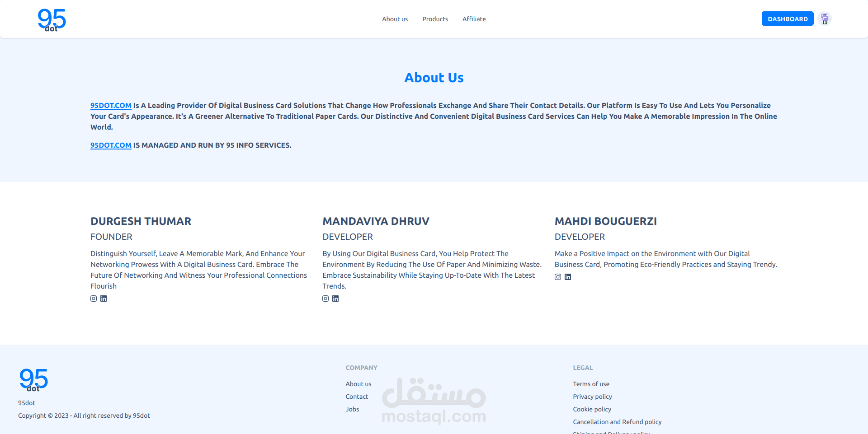868x434 pixels.
Task: Open the About us link in the footer
Action: point(359,384)
